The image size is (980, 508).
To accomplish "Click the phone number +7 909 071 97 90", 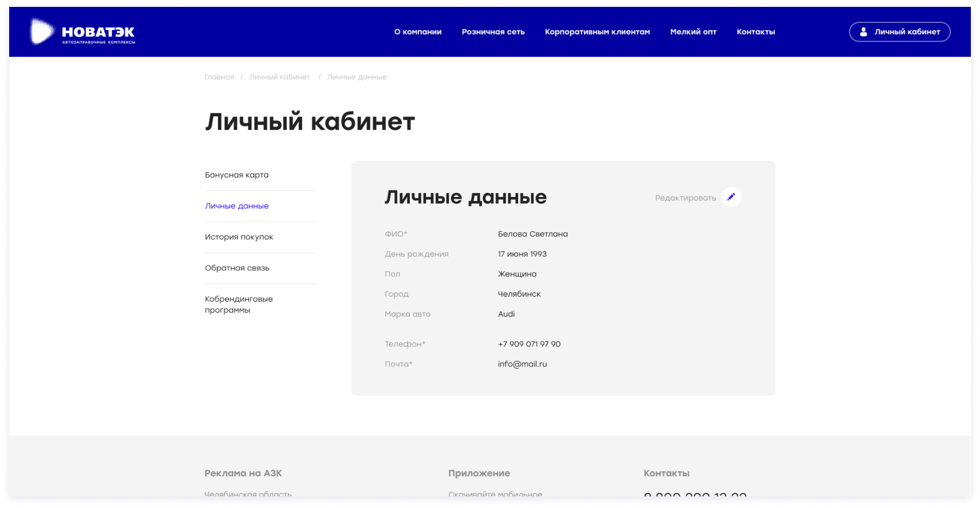I will click(529, 344).
